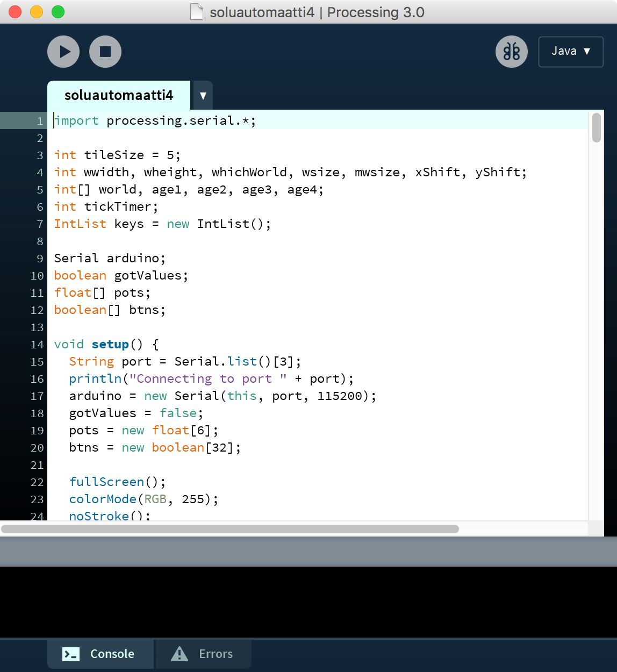Click 'int tileSize = 5;' on line 3
Screen dimensions: 617x672
117,155
